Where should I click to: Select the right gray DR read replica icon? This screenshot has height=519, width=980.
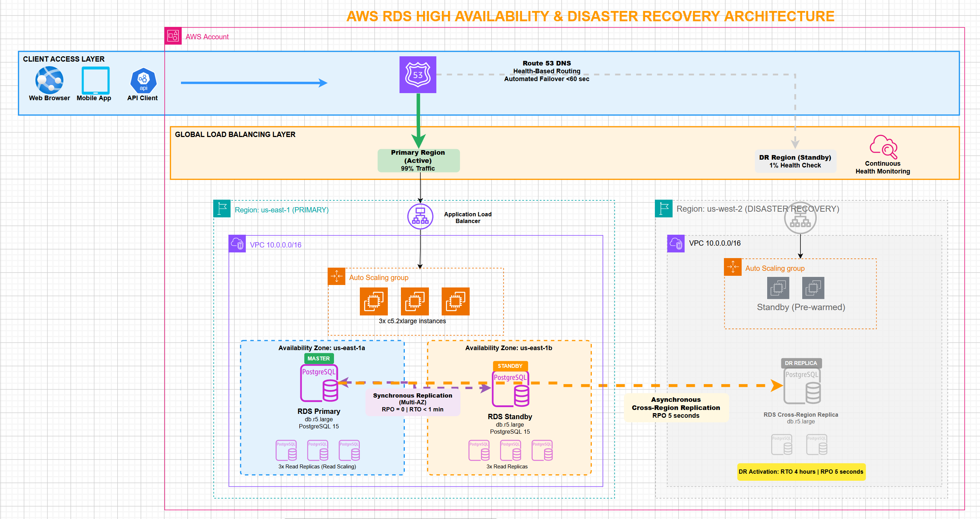(x=817, y=444)
